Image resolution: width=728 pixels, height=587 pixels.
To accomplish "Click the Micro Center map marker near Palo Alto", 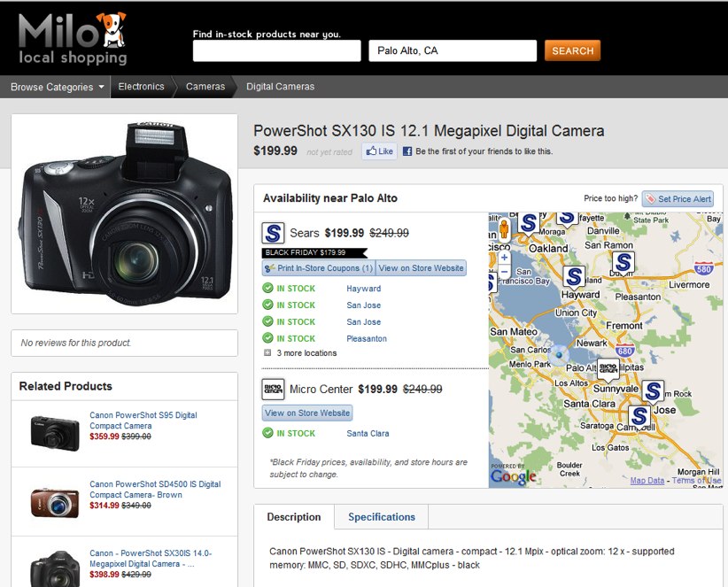I will click(608, 369).
